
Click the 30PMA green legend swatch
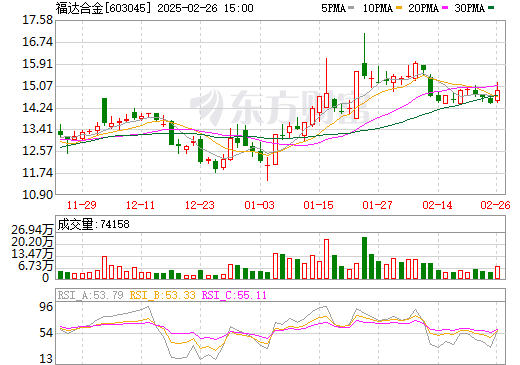(x=491, y=8)
